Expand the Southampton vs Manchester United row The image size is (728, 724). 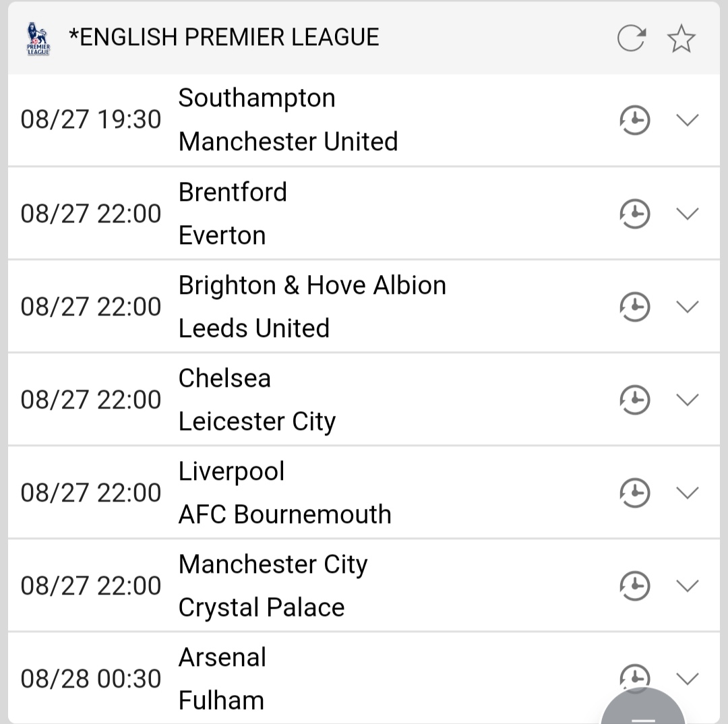(687, 121)
